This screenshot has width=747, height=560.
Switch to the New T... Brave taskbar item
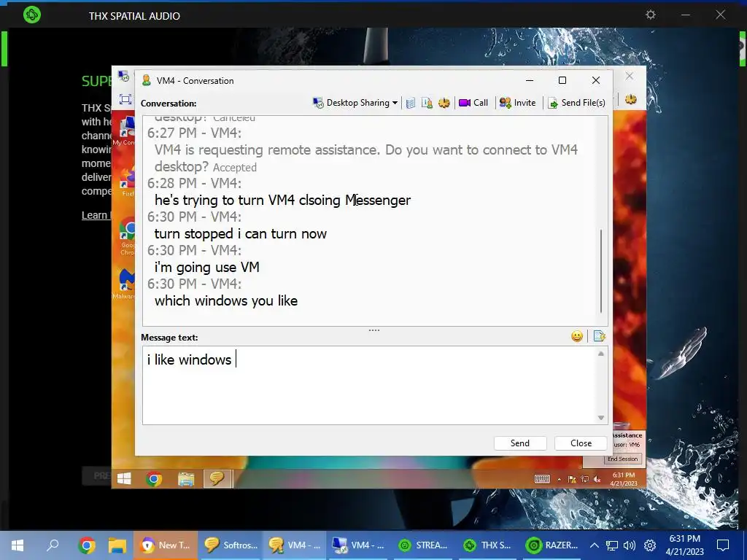(166, 545)
